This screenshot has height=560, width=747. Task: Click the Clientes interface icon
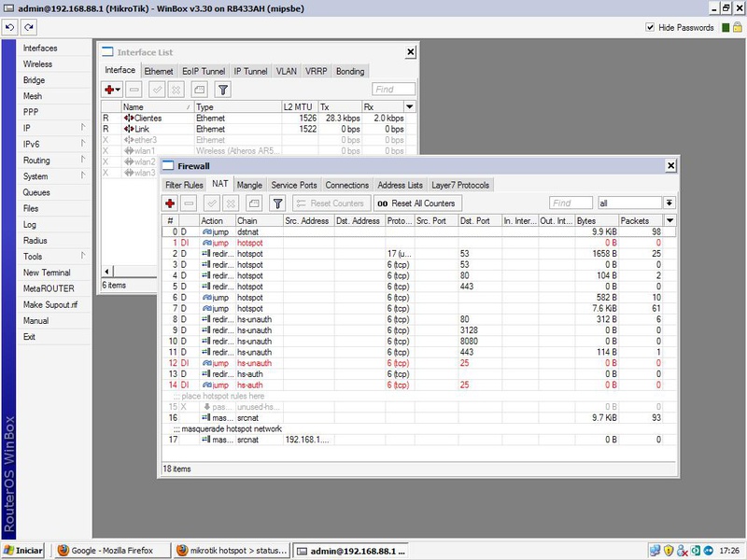click(128, 118)
